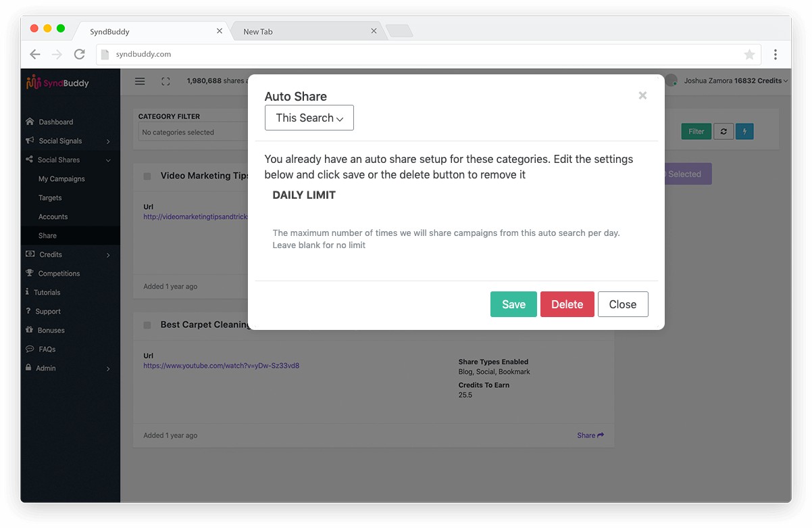
Task: Check the Video Marketing Tips checkbox
Action: [x=147, y=176]
